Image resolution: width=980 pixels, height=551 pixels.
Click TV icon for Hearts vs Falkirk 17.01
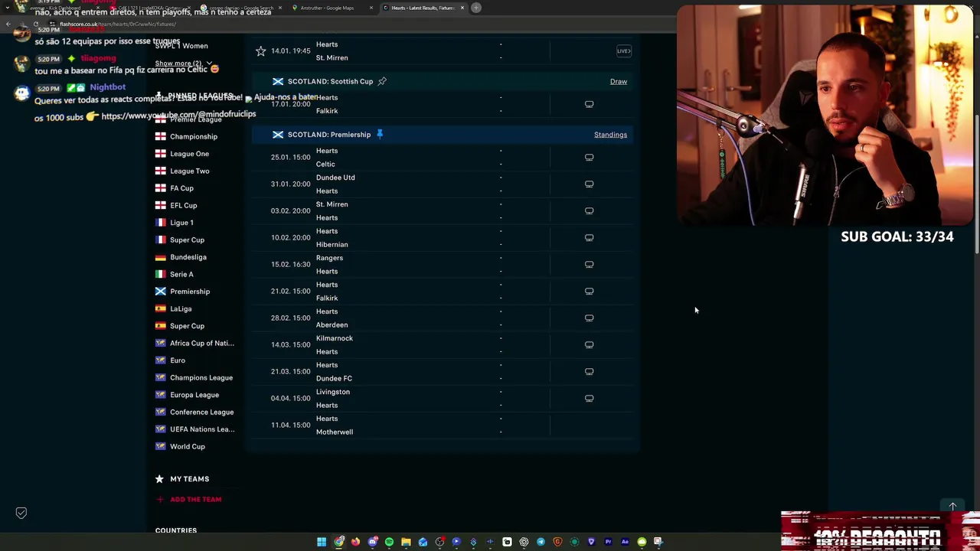click(x=589, y=104)
